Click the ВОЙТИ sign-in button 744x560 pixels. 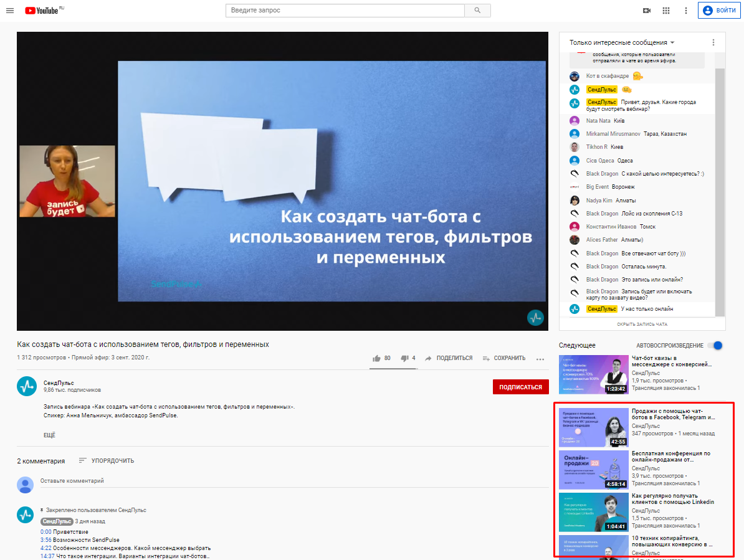[x=719, y=11]
